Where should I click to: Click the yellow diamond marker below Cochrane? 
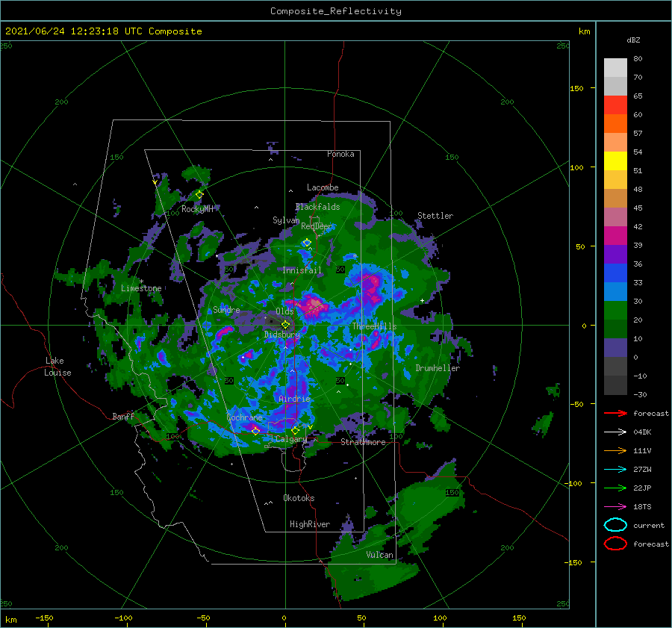click(255, 431)
